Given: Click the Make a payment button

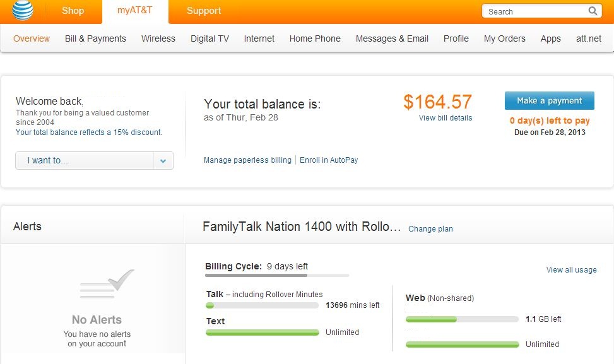Looking at the screenshot, I should coord(550,100).
